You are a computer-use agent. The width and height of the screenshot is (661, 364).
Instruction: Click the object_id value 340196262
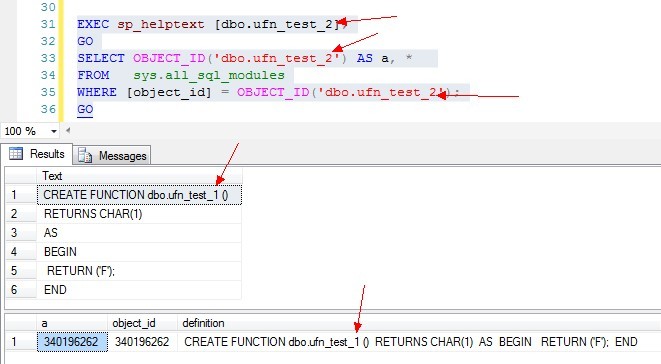tap(142, 342)
